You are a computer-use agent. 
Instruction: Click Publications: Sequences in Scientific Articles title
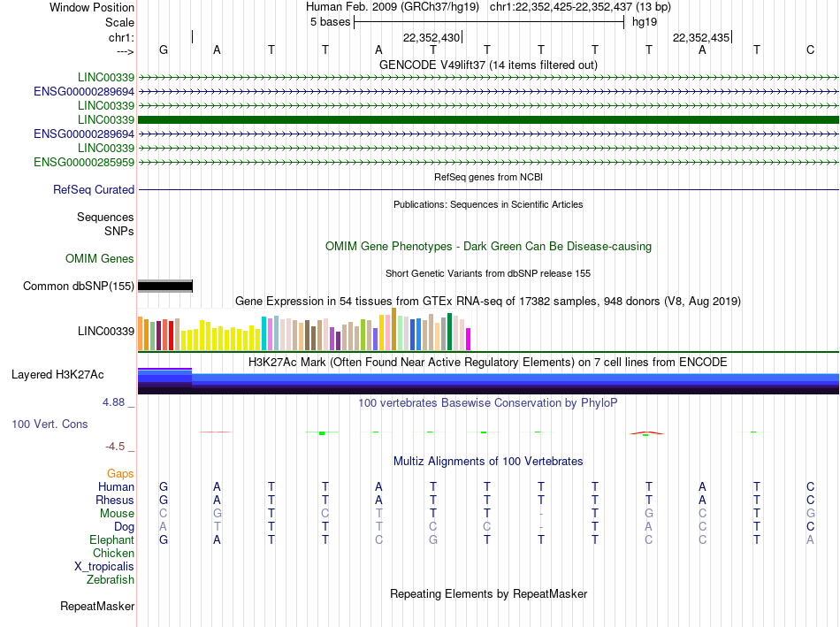[x=488, y=204]
